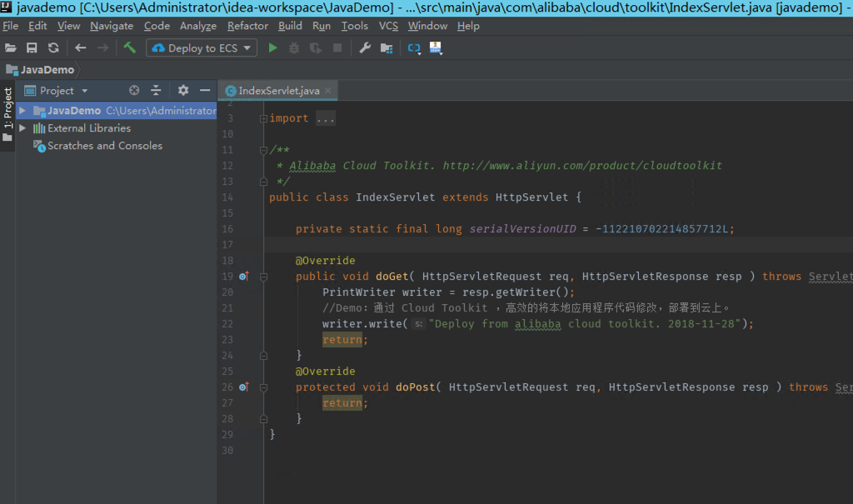Image resolution: width=853 pixels, height=504 pixels.
Task: Click the override gutter icon on line 26
Action: click(244, 387)
